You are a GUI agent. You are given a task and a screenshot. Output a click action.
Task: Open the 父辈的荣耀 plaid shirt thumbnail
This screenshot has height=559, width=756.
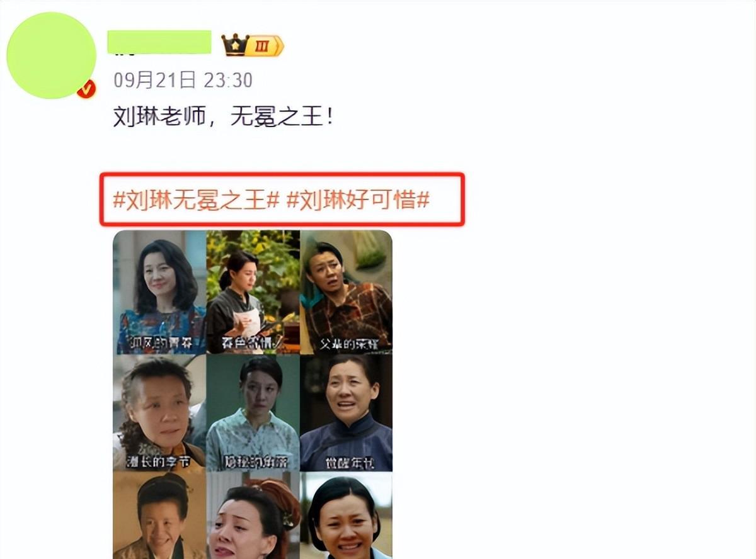pos(346,292)
